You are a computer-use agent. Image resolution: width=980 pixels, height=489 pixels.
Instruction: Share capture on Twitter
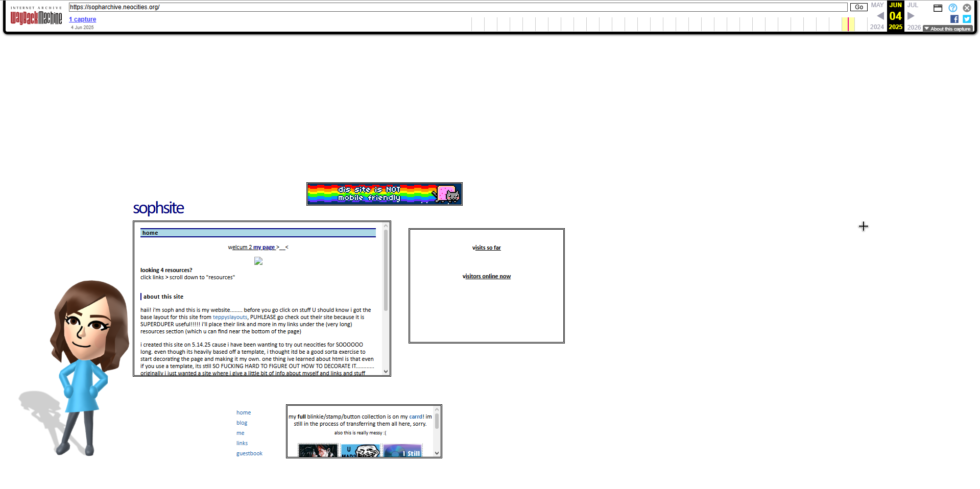pyautogui.click(x=967, y=19)
